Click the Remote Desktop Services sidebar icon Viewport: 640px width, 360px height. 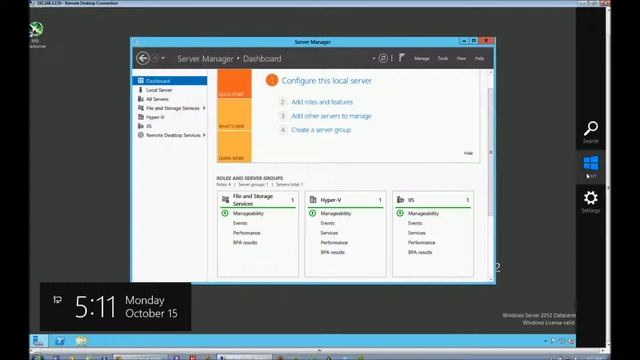pyautogui.click(x=141, y=135)
